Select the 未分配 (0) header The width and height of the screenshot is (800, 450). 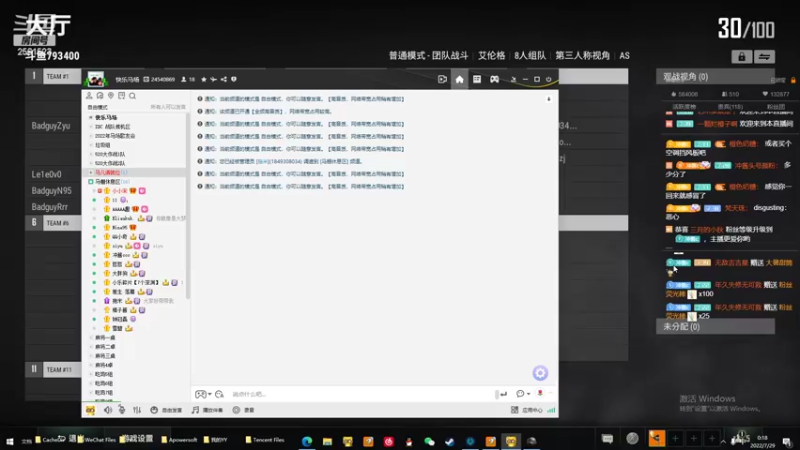[715, 327]
